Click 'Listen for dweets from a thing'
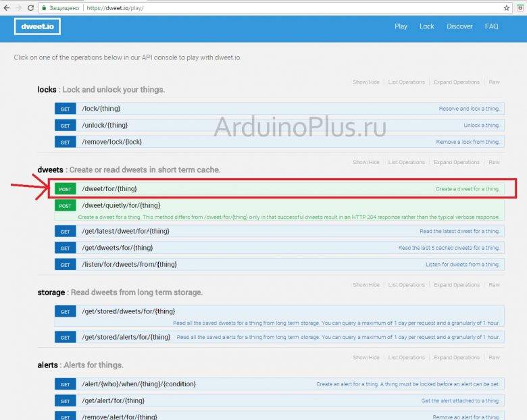 pyautogui.click(x=463, y=265)
